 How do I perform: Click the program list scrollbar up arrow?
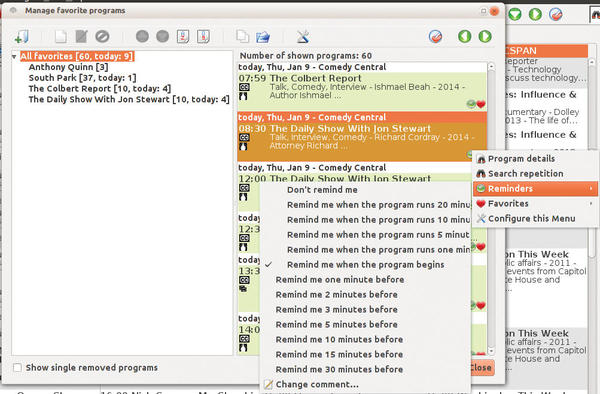(491, 67)
